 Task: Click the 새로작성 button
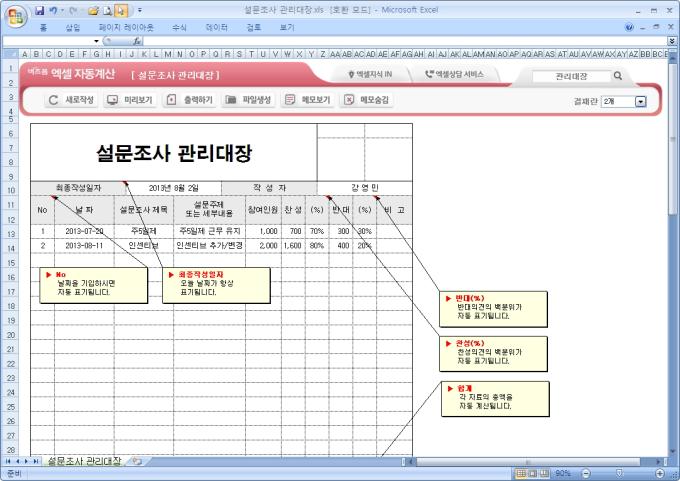point(72,100)
